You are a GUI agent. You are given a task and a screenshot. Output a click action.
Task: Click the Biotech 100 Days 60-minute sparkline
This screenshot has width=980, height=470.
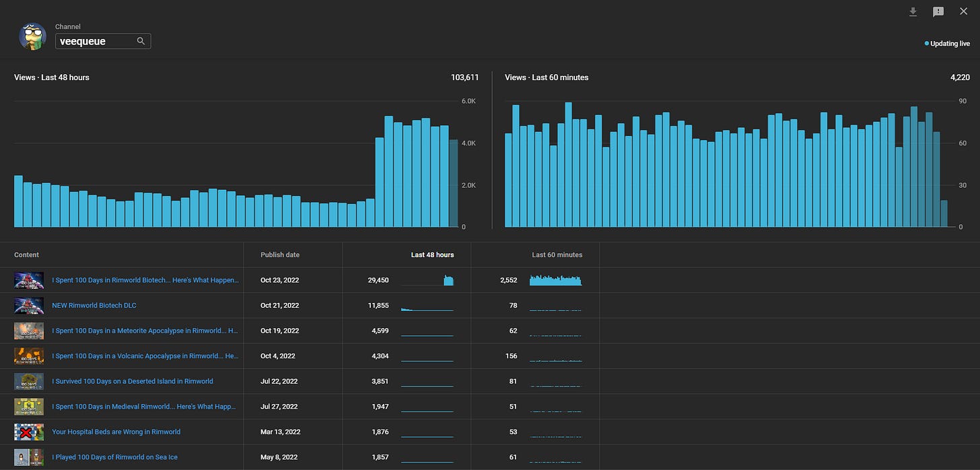[555, 280]
